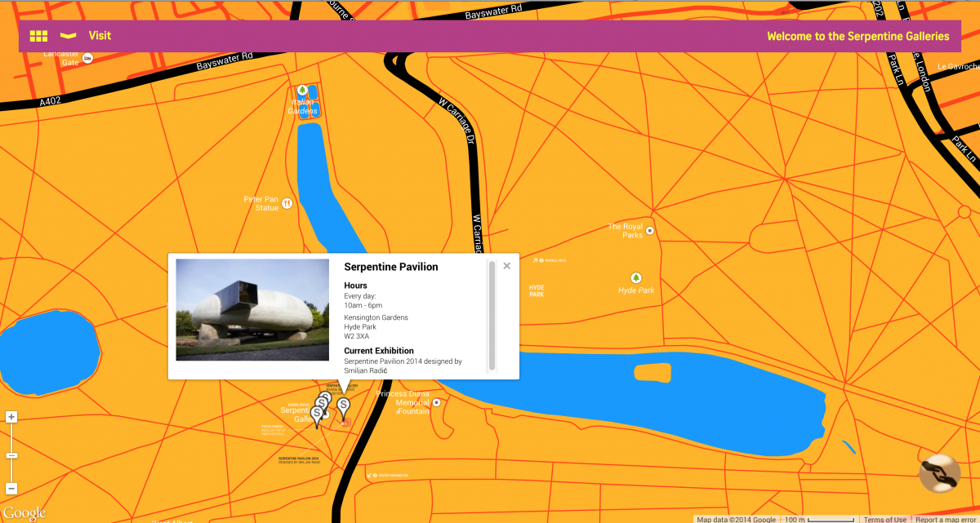Click the "Smiljan Radić" designer text
The height and width of the screenshot is (523, 980).
[x=364, y=370]
